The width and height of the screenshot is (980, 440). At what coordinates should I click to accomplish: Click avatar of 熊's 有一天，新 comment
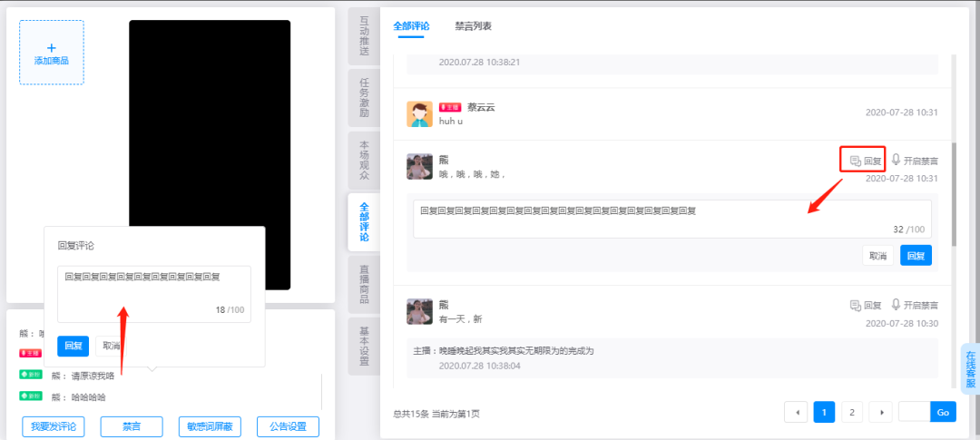pos(419,311)
